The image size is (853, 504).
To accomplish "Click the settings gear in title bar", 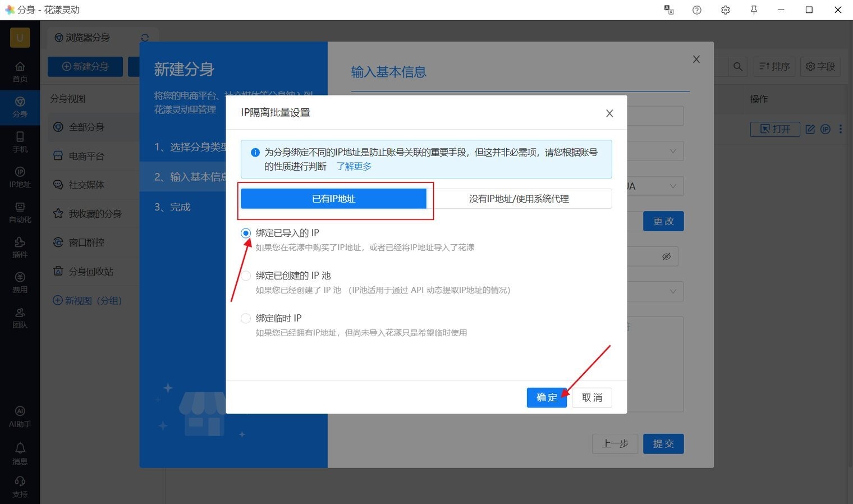I will point(725,10).
